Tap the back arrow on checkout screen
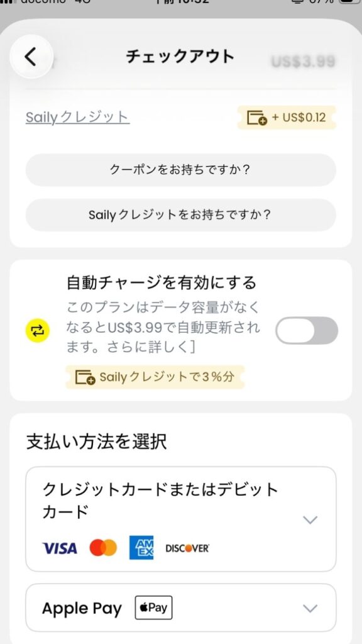362x644 pixels. click(x=31, y=55)
